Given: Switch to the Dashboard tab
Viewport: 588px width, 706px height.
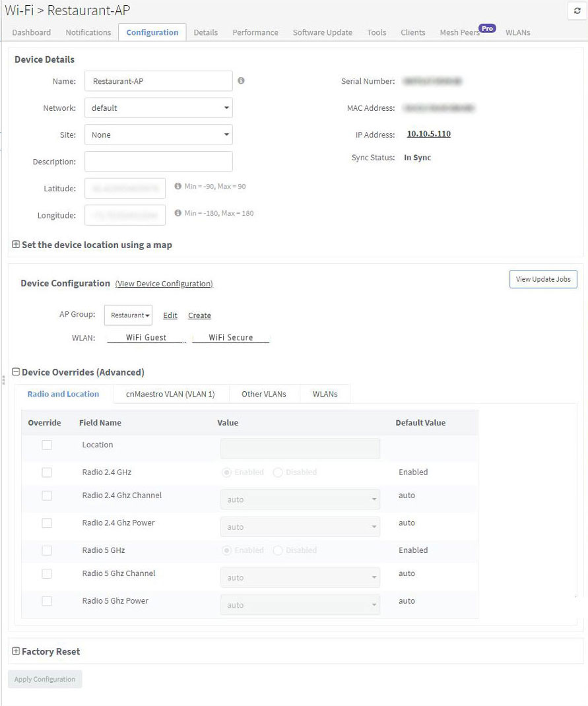Looking at the screenshot, I should coord(32,32).
